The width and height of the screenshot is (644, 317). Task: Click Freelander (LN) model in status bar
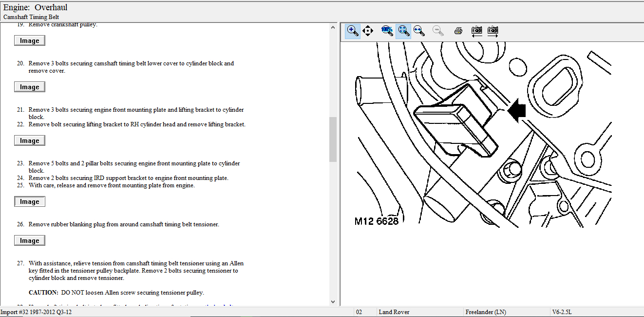(x=485, y=312)
